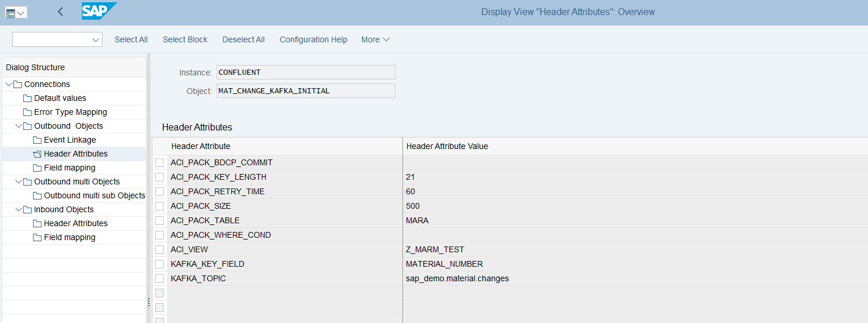The image size is (868, 323).
Task: Click the Event Linkage folder icon
Action: pyautogui.click(x=37, y=140)
